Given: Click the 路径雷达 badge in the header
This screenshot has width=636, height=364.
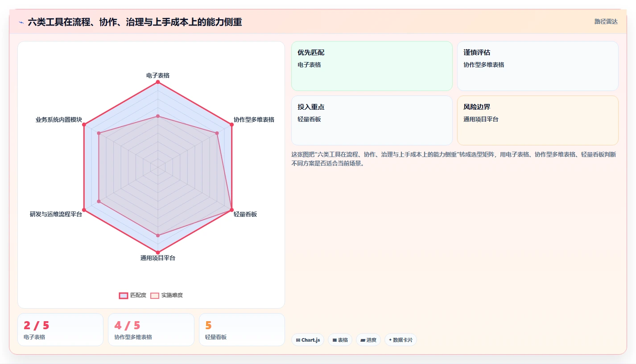Looking at the screenshot, I should pyautogui.click(x=606, y=21).
